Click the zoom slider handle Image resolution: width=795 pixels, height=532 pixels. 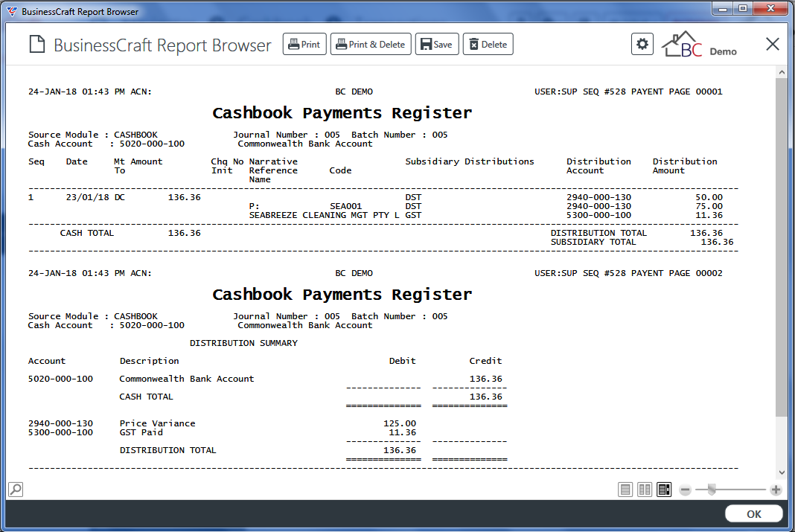click(712, 490)
